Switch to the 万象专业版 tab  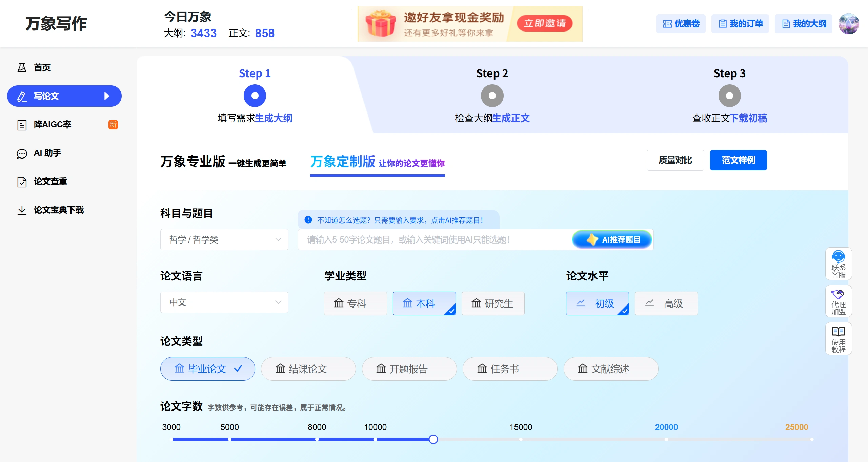click(x=193, y=162)
